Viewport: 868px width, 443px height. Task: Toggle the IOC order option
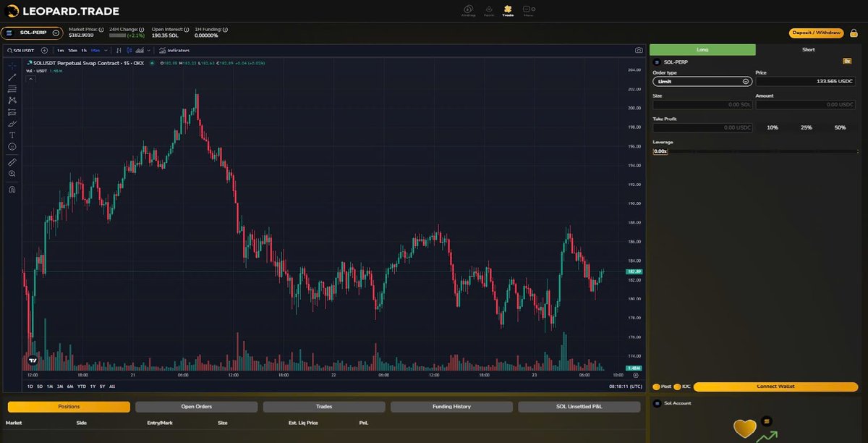coord(678,387)
